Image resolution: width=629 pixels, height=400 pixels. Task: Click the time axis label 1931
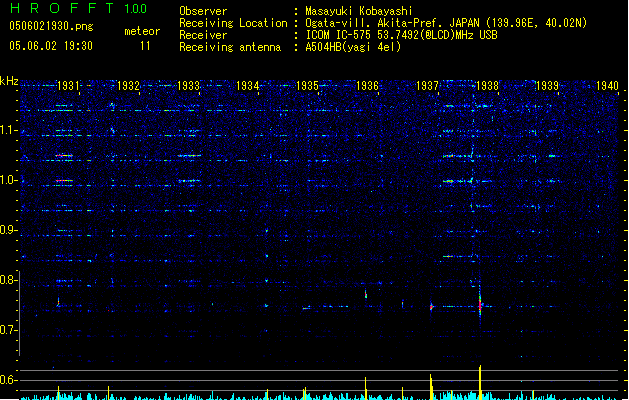coord(68,85)
